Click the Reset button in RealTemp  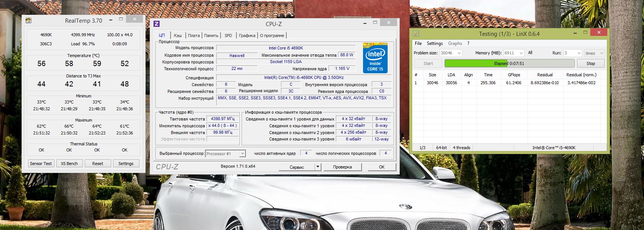(98, 164)
